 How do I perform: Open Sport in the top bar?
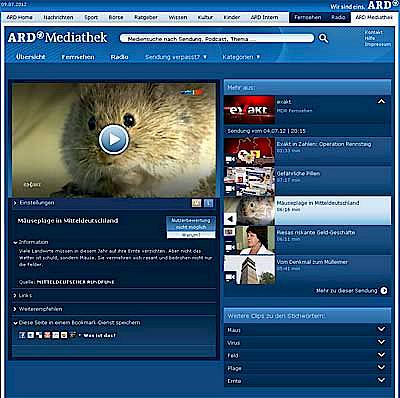coord(91,17)
